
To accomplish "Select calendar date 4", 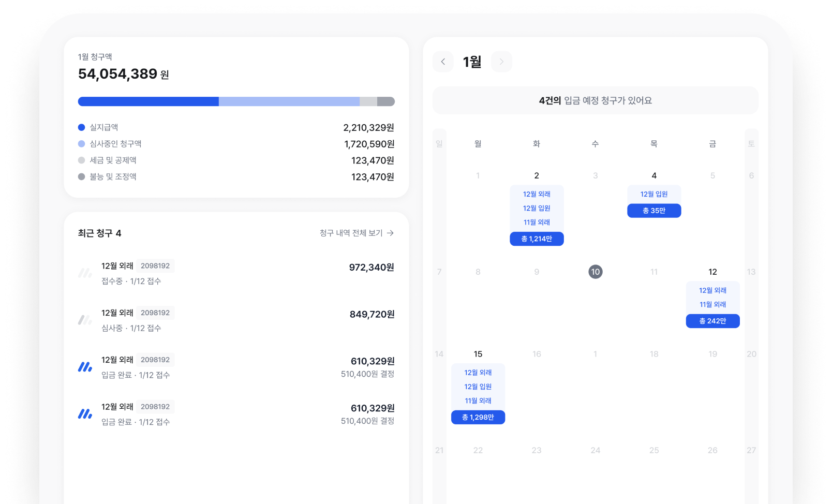I will point(654,175).
